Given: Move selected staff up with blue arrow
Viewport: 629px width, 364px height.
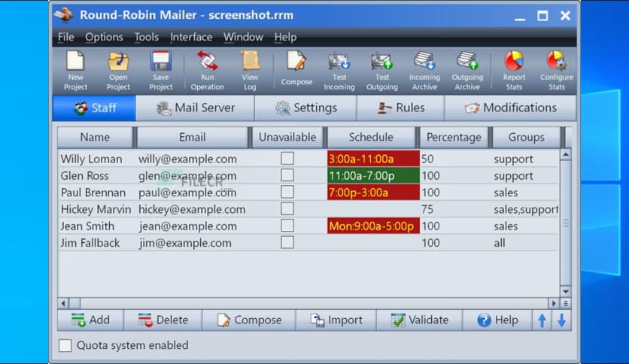Looking at the screenshot, I should coord(542,320).
